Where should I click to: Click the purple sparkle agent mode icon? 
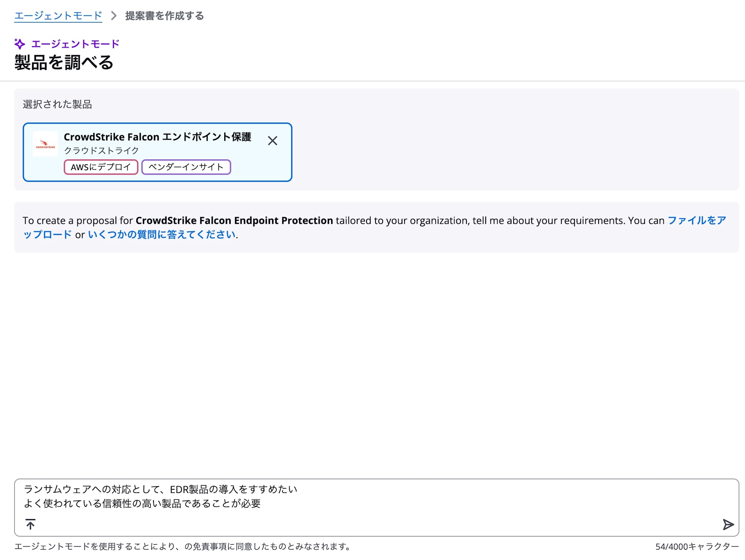click(x=20, y=44)
